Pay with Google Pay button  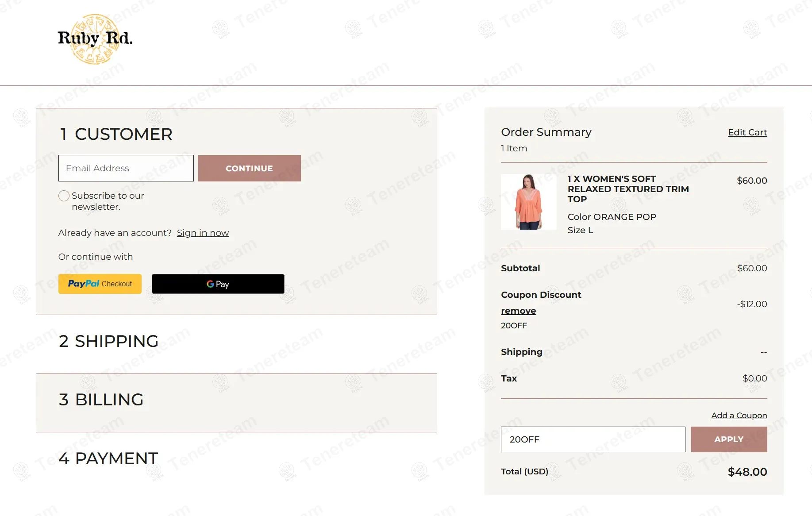[x=218, y=284]
